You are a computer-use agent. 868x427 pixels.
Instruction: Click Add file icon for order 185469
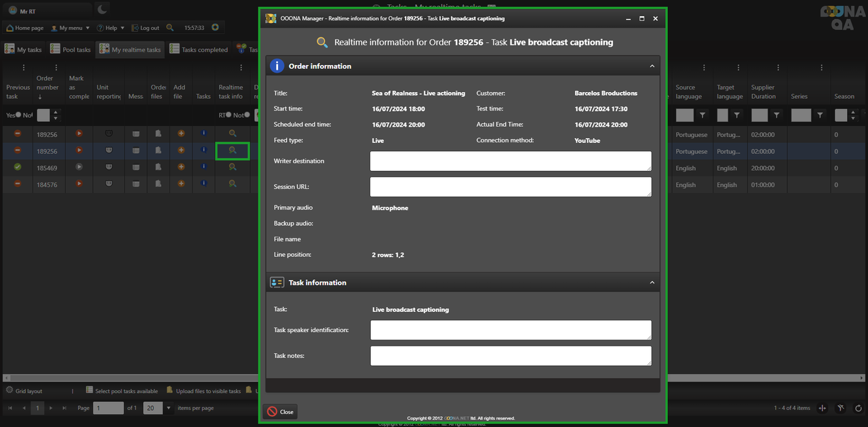[181, 167]
